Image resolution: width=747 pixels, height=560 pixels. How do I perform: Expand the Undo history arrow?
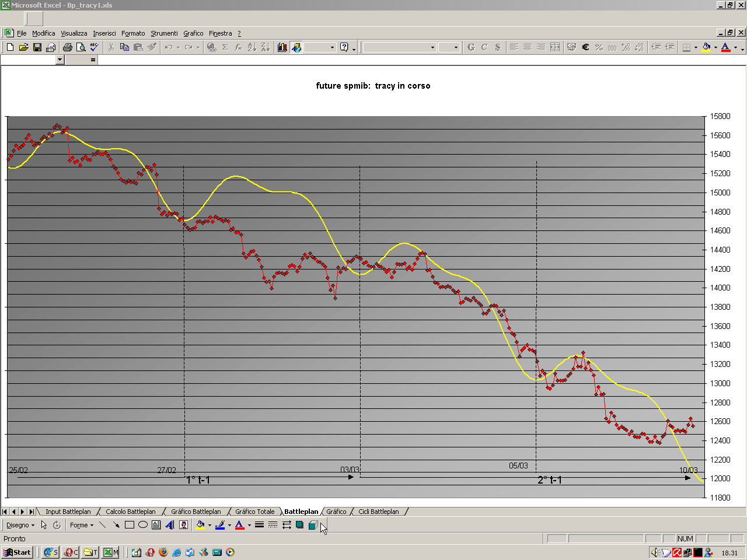(178, 47)
